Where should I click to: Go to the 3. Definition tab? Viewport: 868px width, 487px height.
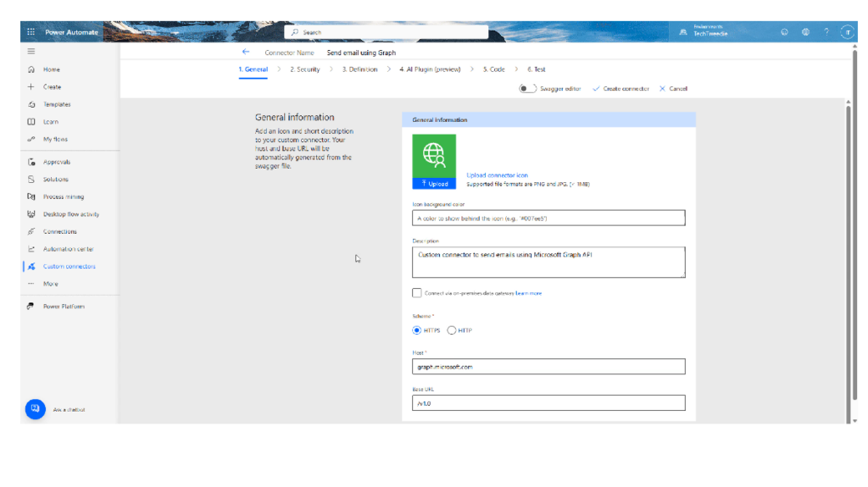click(359, 69)
